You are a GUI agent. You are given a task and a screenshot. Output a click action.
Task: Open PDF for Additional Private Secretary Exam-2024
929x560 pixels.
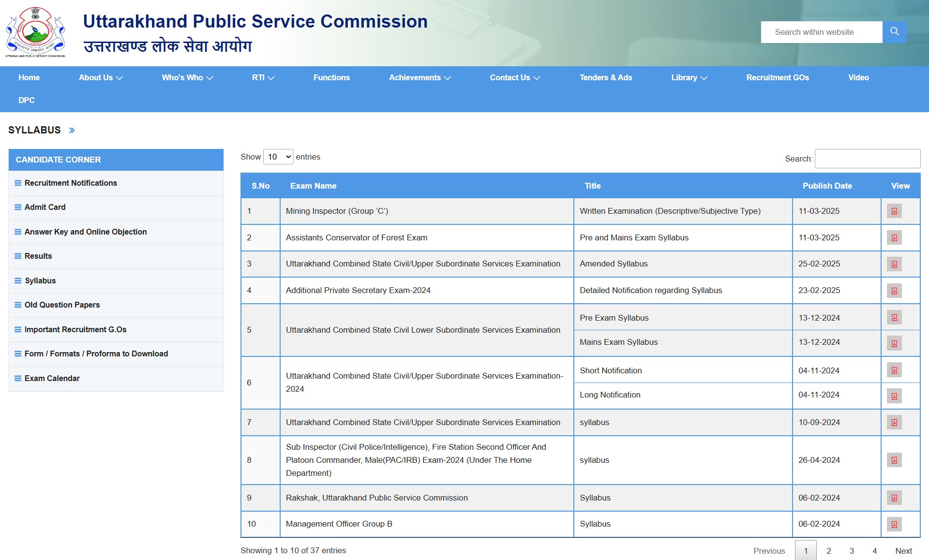894,291
